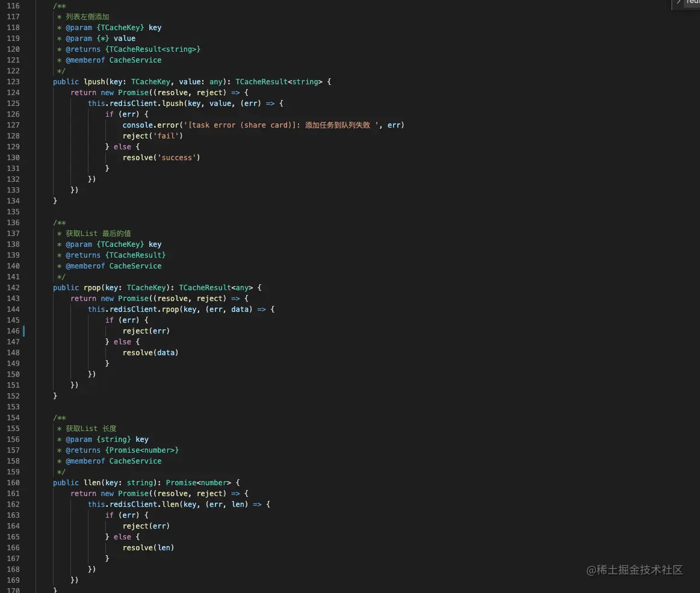Click line number 153 in the gutter
Screen dimensions: 700x593
[x=13, y=407]
